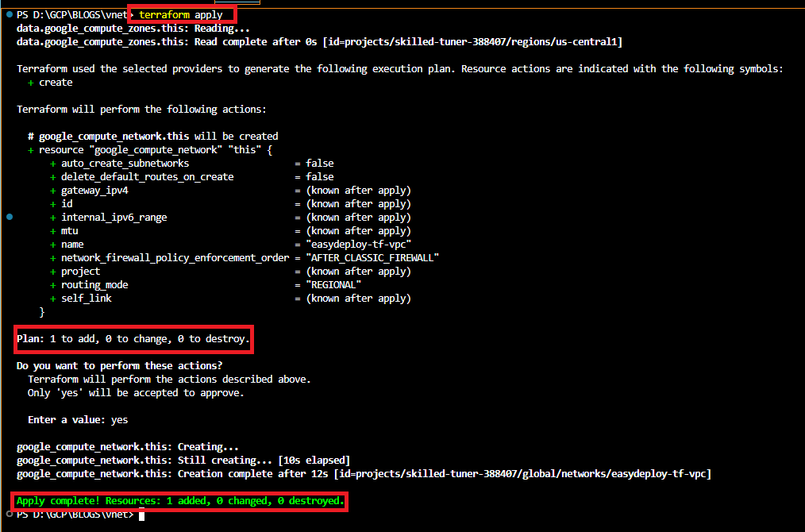Click the 'delete_default_routes_on_create' attribute name
805x532 pixels.
point(148,176)
